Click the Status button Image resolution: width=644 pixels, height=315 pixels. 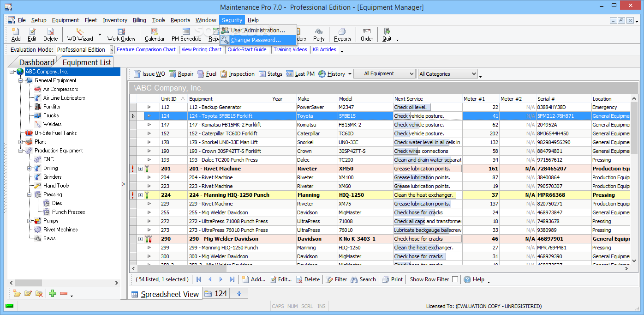(270, 74)
